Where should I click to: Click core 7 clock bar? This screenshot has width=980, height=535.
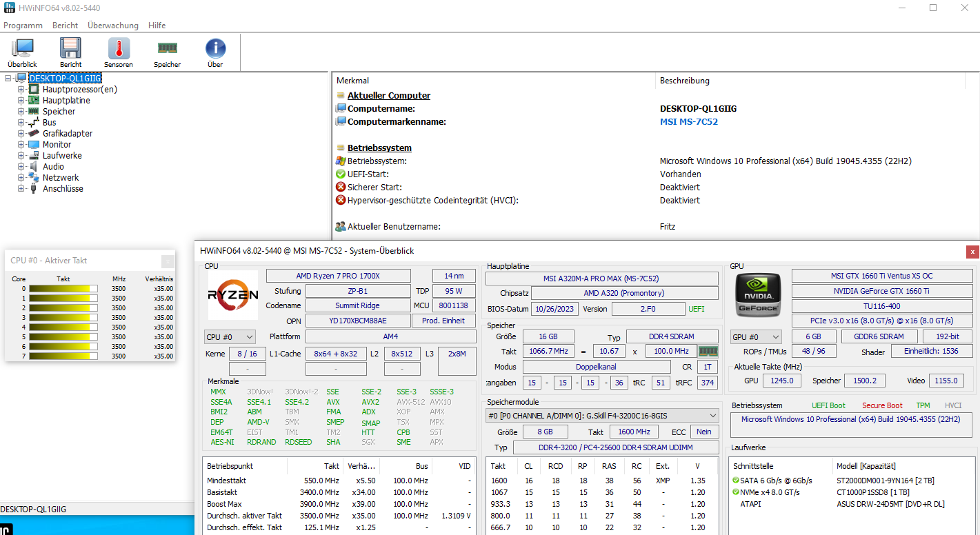click(x=63, y=356)
